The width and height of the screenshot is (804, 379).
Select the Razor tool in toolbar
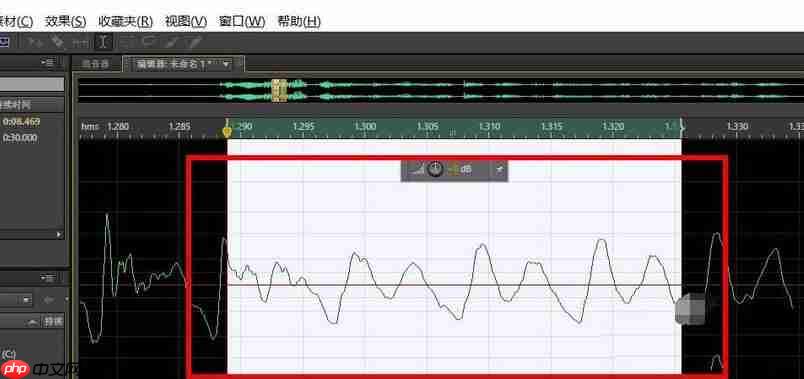coord(56,43)
